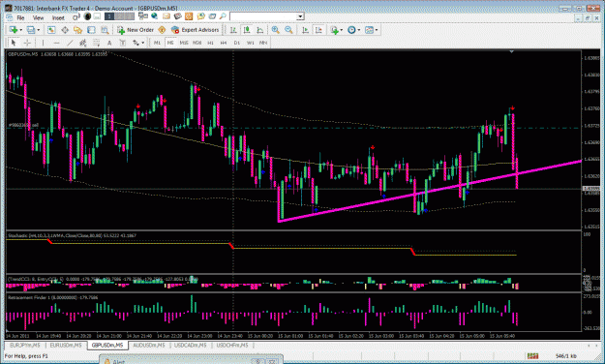Open MetaEditor diamond icon
Screen dimensions: 605x364
(x=162, y=30)
